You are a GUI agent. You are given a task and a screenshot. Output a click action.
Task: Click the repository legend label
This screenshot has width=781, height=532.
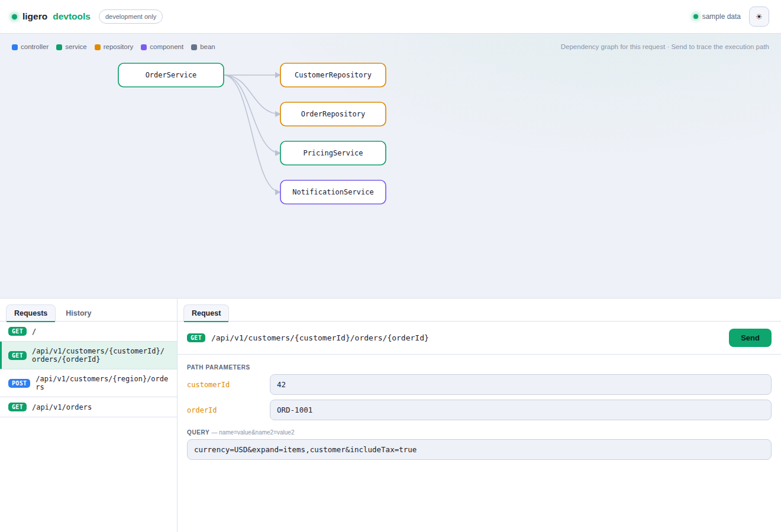click(x=118, y=47)
